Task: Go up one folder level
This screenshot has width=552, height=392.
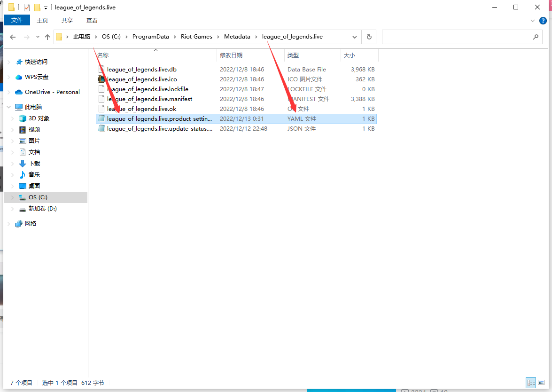Action: coord(47,37)
